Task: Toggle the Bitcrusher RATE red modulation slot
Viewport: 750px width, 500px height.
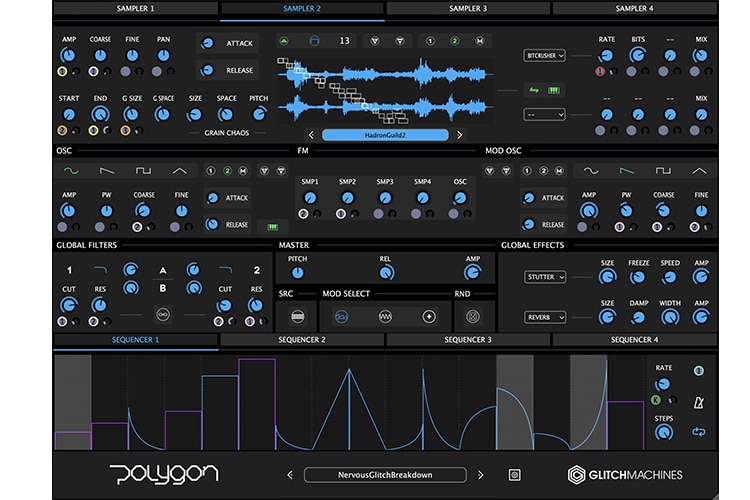Action: [600, 72]
